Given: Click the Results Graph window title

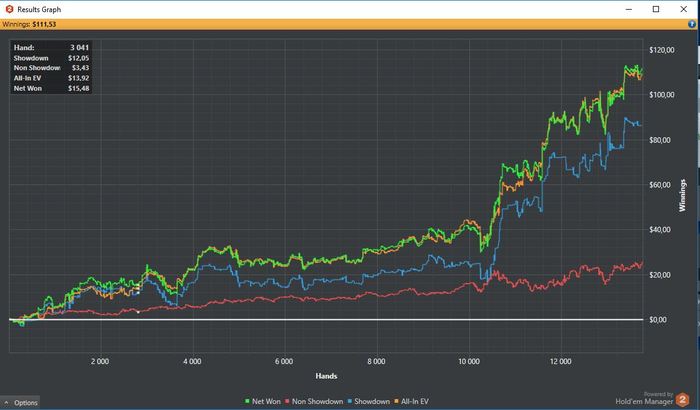Looking at the screenshot, I should [x=39, y=9].
